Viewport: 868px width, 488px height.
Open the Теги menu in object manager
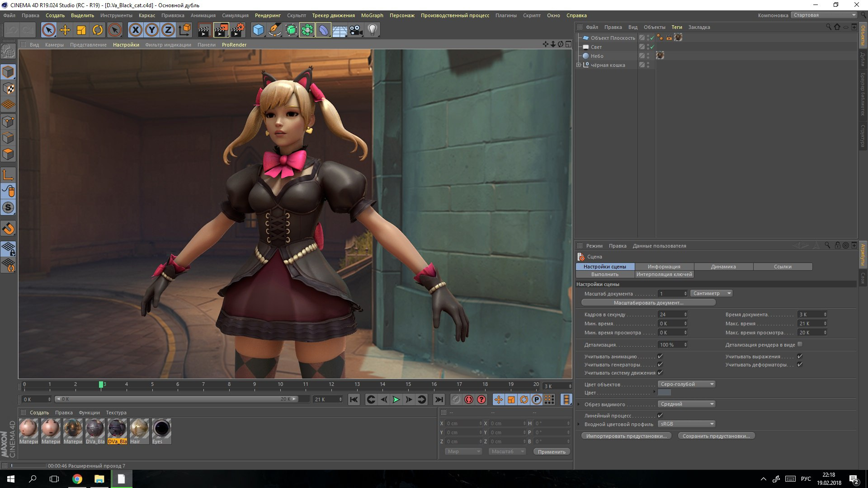pyautogui.click(x=677, y=27)
